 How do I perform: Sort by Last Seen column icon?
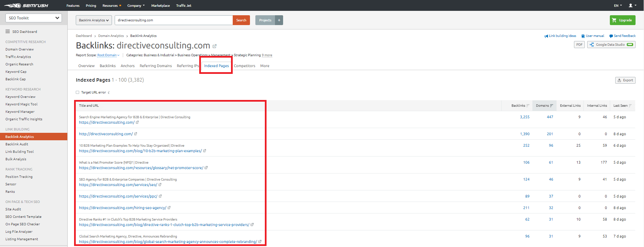point(630,106)
